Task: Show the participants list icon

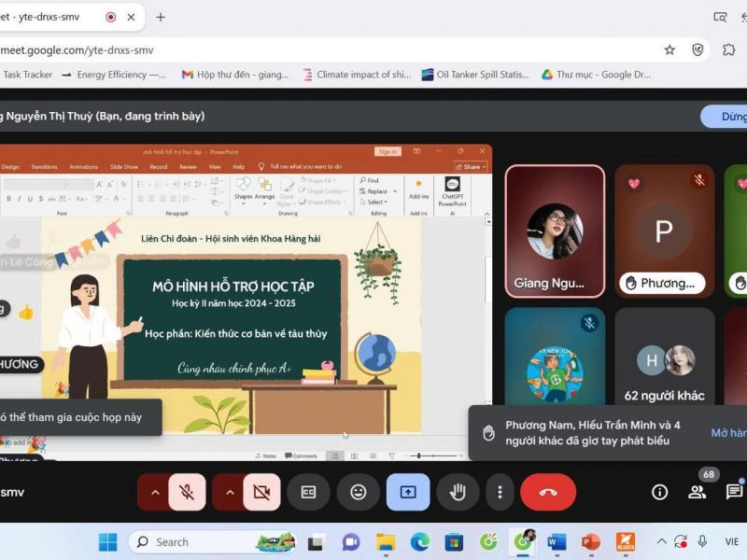Action: (697, 492)
